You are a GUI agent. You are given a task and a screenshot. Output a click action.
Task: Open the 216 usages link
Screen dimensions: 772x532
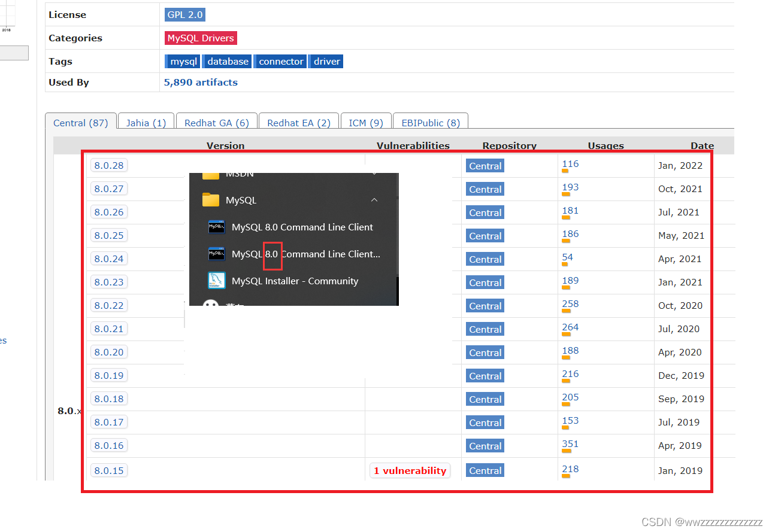click(570, 374)
